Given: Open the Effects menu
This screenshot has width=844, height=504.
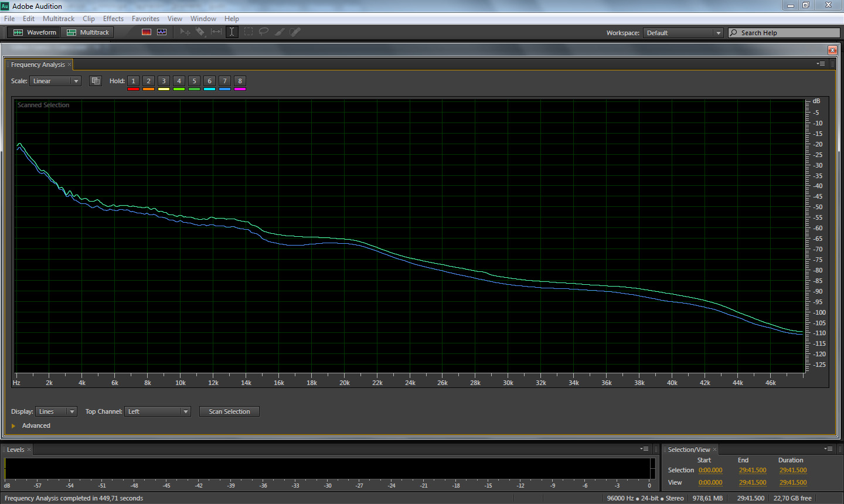Looking at the screenshot, I should pos(113,19).
